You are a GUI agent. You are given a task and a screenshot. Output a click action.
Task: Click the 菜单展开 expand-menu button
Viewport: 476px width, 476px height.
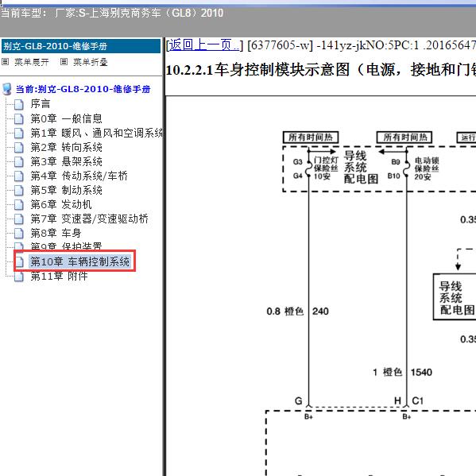point(32,62)
